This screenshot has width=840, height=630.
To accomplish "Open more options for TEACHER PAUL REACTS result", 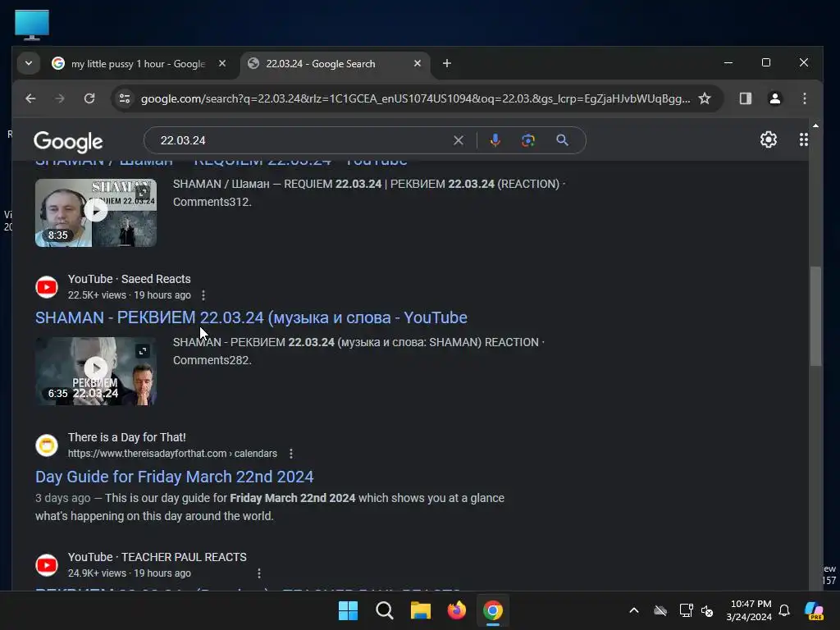I will (x=258, y=573).
